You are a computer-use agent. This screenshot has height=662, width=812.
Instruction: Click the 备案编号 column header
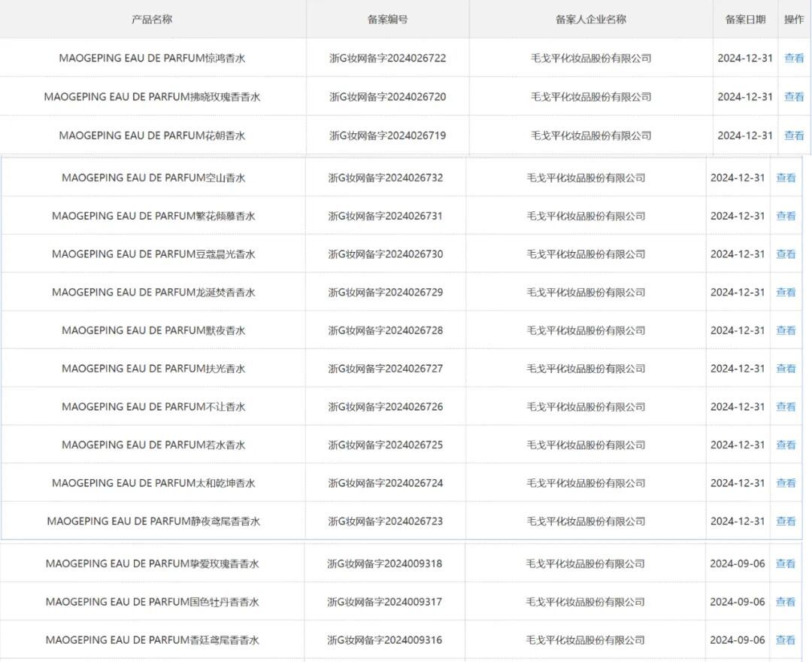[x=387, y=19]
